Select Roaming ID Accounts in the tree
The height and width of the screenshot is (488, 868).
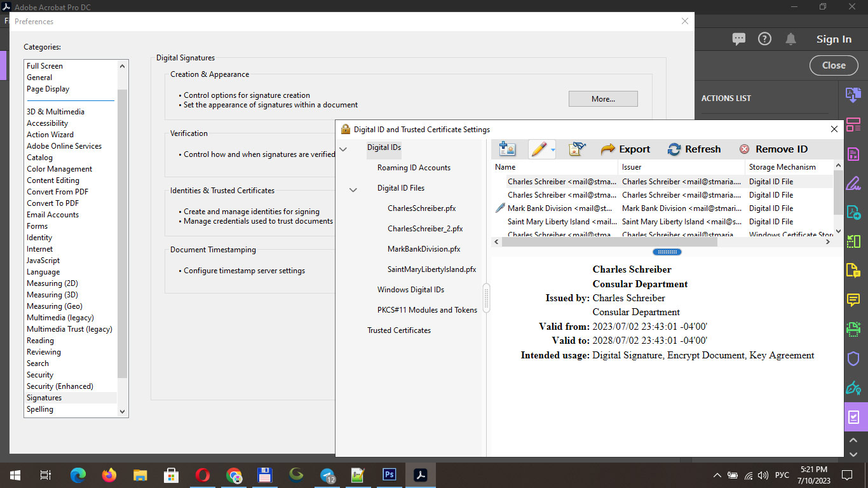click(x=414, y=168)
